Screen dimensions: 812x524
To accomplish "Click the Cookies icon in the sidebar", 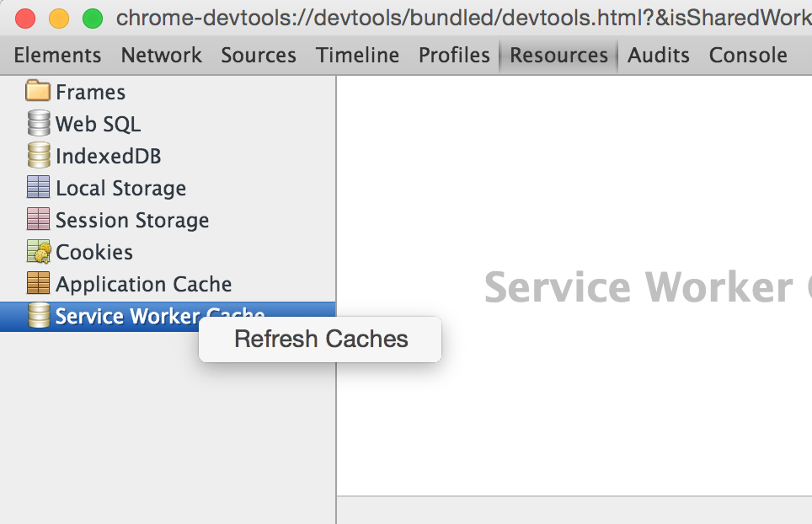I will coord(38,251).
